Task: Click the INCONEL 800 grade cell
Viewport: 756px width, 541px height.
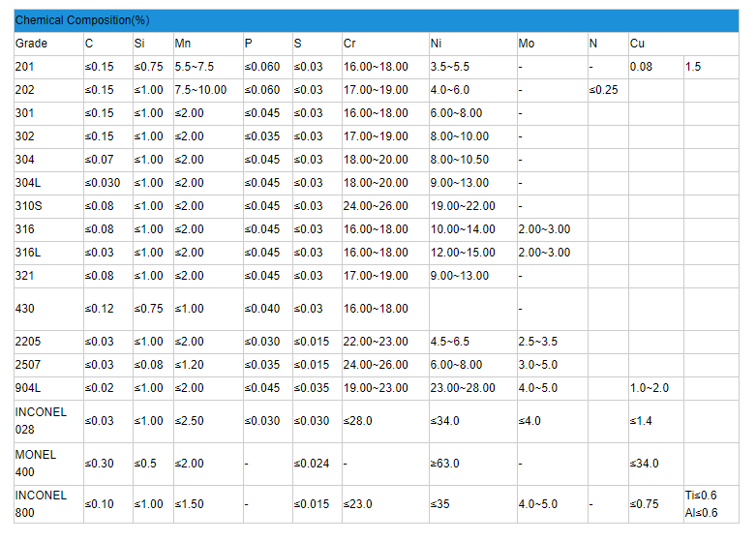Action: [42, 504]
